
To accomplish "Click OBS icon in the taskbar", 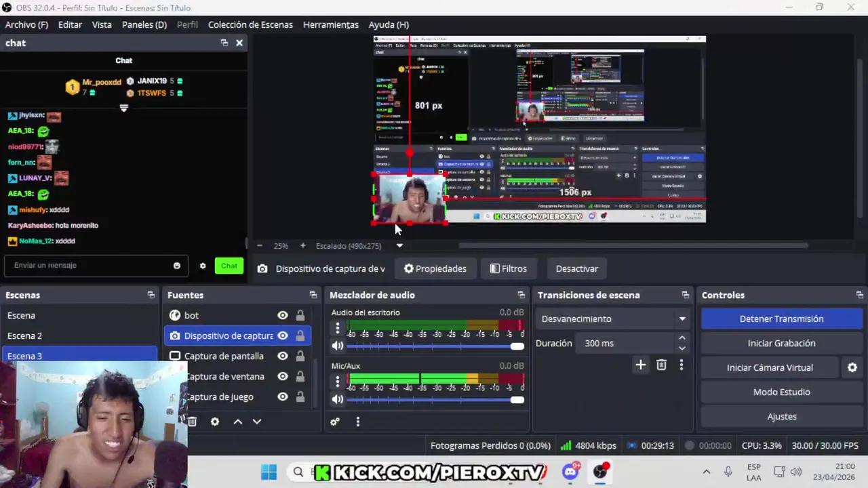I will pos(601,471).
